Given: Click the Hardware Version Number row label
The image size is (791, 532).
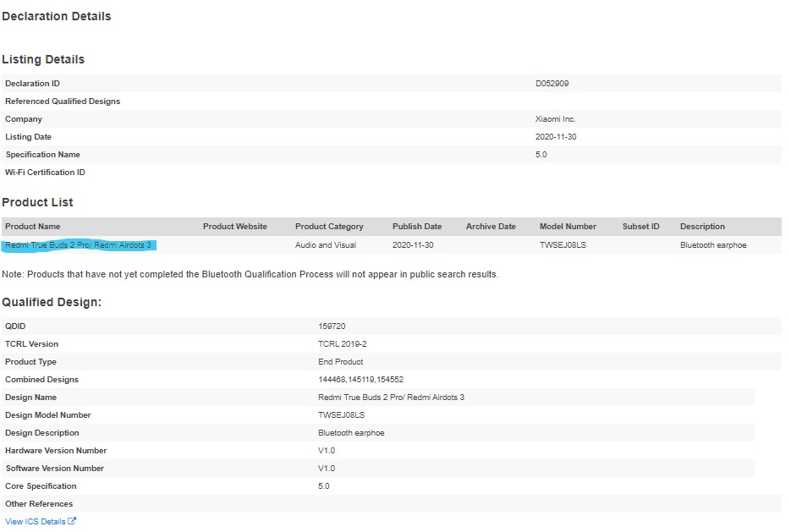Looking at the screenshot, I should [56, 450].
